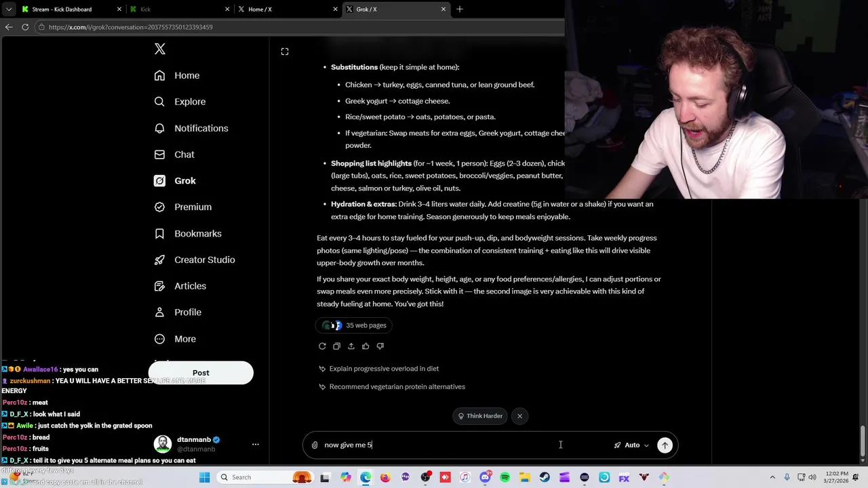Open Spotify from the taskbar
Viewport: 868px width, 488px height.
point(505,477)
